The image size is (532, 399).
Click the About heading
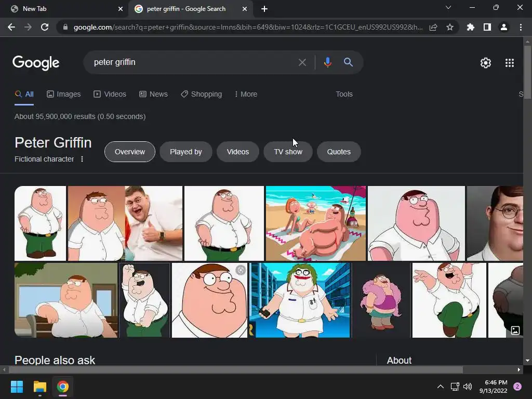(x=399, y=361)
